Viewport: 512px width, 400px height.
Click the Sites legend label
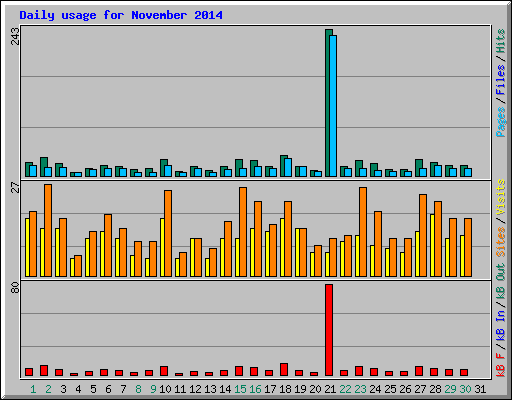[x=501, y=242]
